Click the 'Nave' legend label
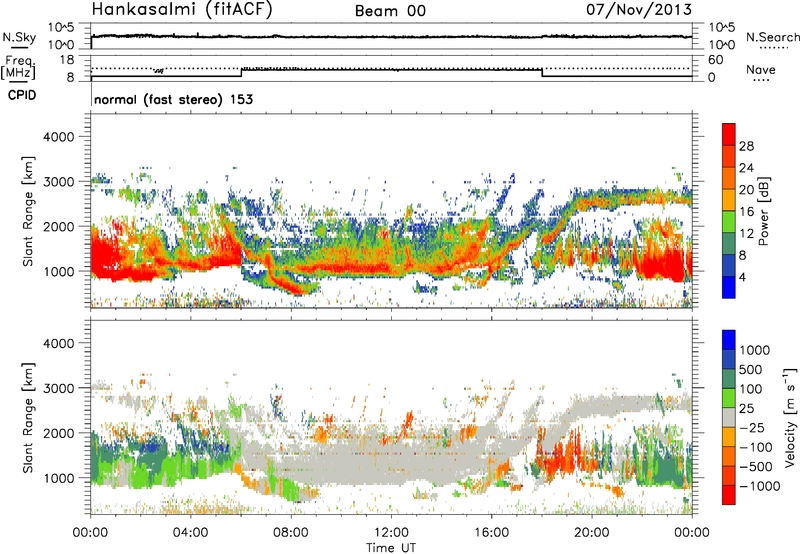 tap(761, 70)
